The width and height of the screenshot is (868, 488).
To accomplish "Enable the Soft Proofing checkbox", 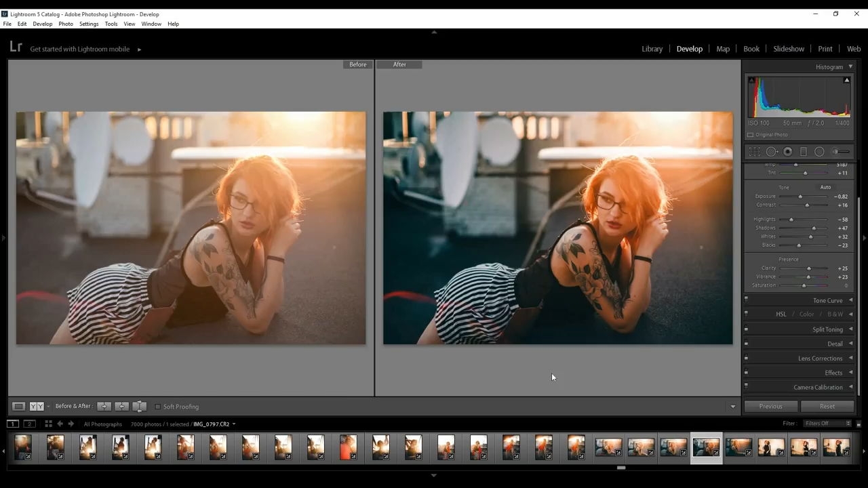I will click(x=157, y=407).
